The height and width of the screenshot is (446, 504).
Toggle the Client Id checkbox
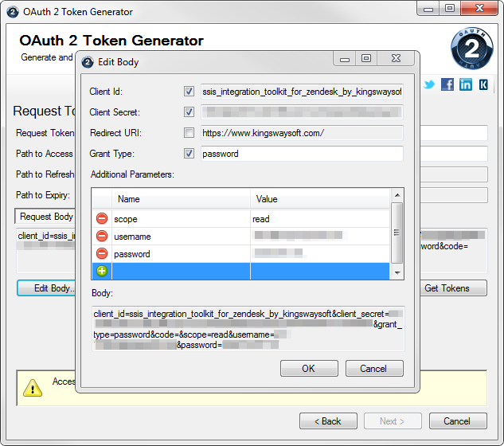pos(189,92)
